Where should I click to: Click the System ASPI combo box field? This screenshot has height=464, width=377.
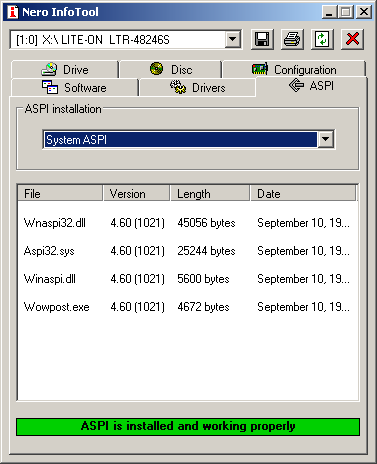189,139
